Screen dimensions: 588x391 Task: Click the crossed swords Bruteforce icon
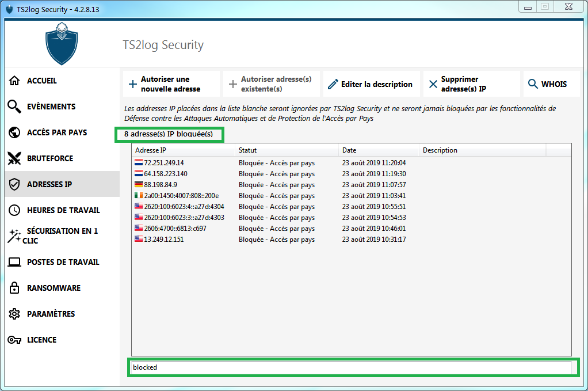point(14,158)
